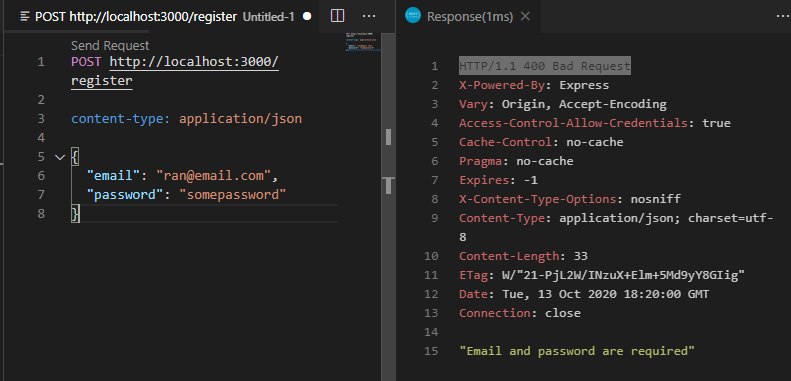Viewport: 791px width, 381px height.
Task: Click the file icon on the request tab
Action: 25,17
